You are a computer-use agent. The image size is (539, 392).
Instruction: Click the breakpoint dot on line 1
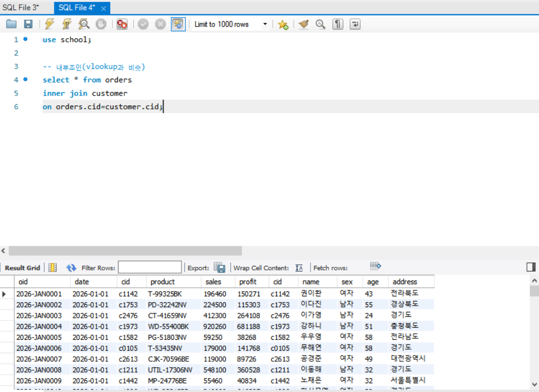click(26, 39)
